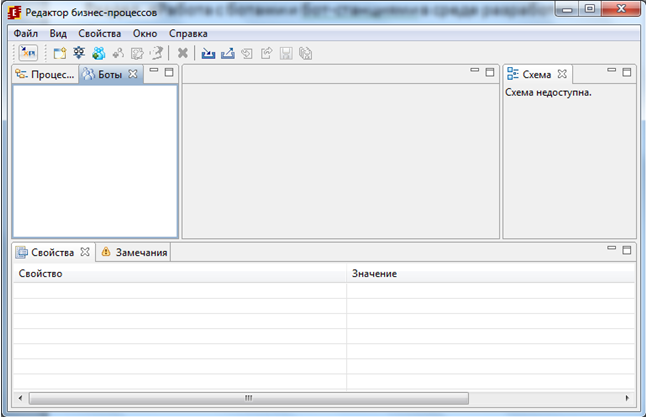646x417 pixels.
Task: Click the grey X delete toolbar icon
Action: click(x=182, y=53)
